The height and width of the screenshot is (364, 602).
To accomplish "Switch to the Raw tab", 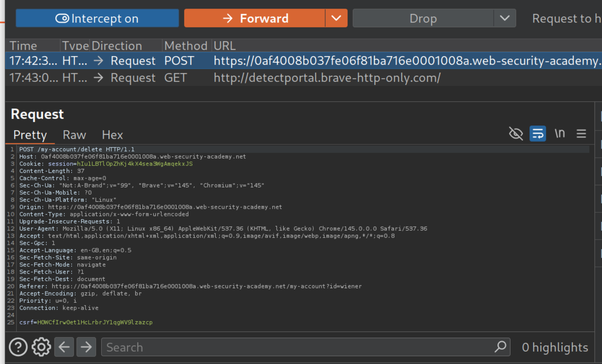I will 74,135.
